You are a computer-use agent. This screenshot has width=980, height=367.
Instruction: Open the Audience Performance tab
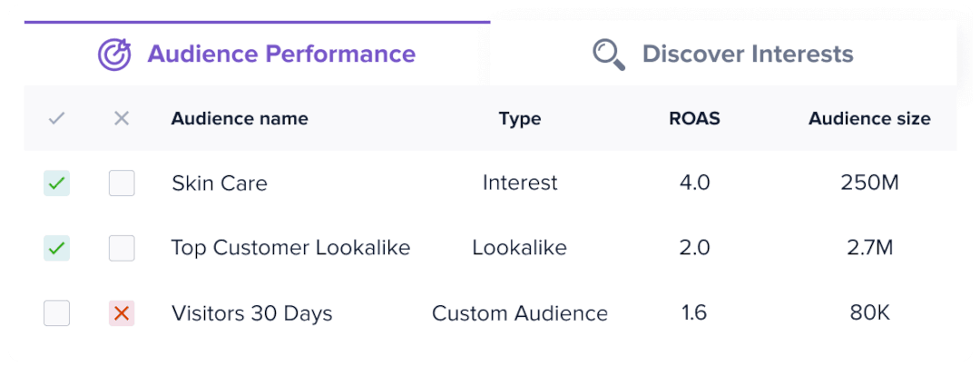coord(257,55)
